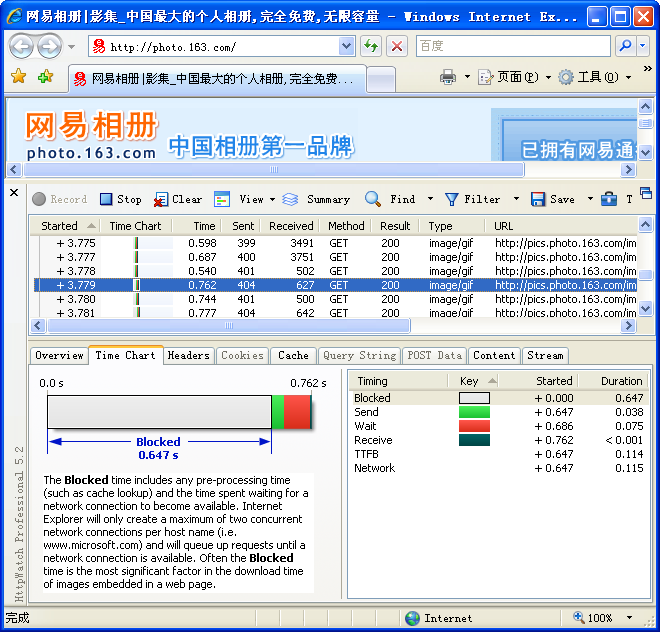Click the browser Forward arrow button
Screen dimensions: 660x632
click(50, 46)
